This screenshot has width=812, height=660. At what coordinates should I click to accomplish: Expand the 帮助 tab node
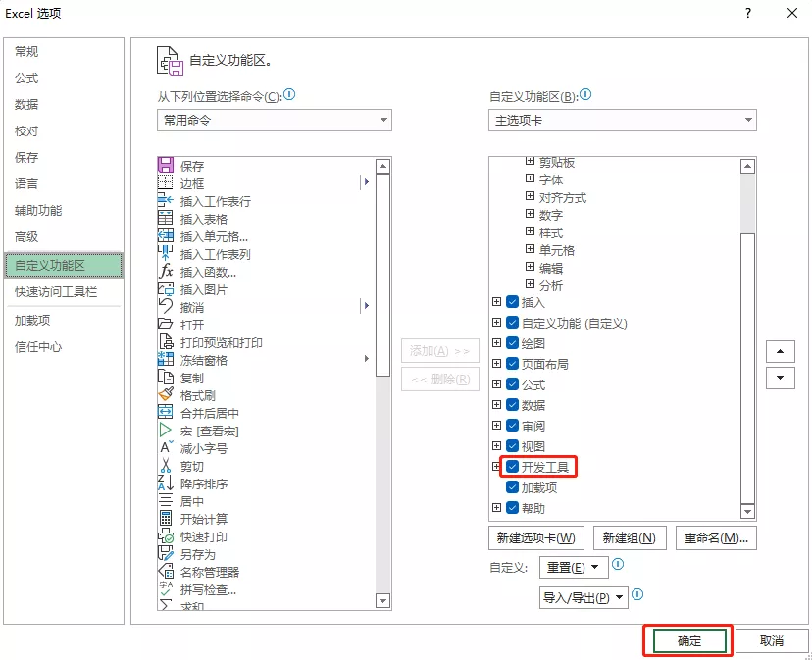tap(496, 507)
